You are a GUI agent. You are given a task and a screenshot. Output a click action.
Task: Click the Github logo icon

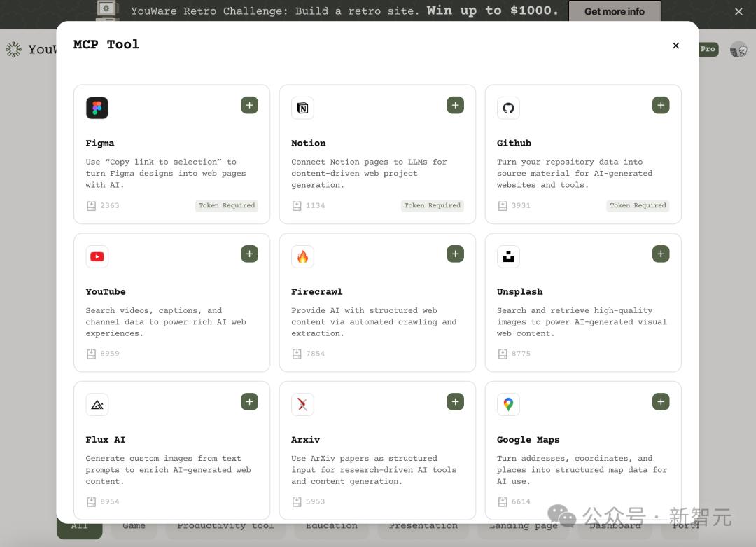[x=508, y=108]
